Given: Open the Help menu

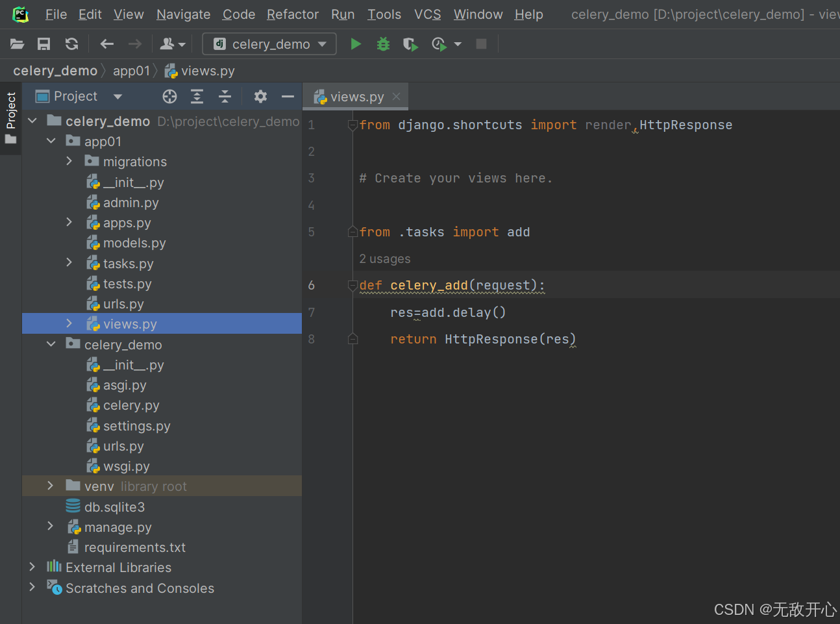Looking at the screenshot, I should [x=528, y=14].
